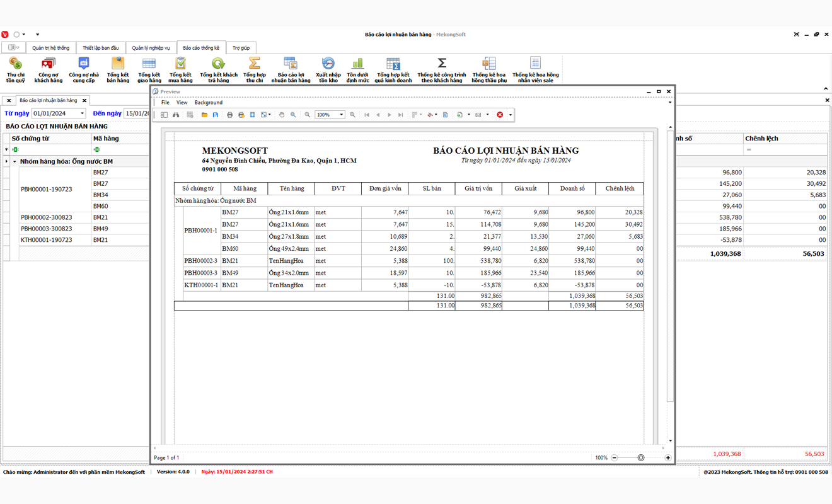Open the Từ ngày date dropdown

[x=82, y=113]
